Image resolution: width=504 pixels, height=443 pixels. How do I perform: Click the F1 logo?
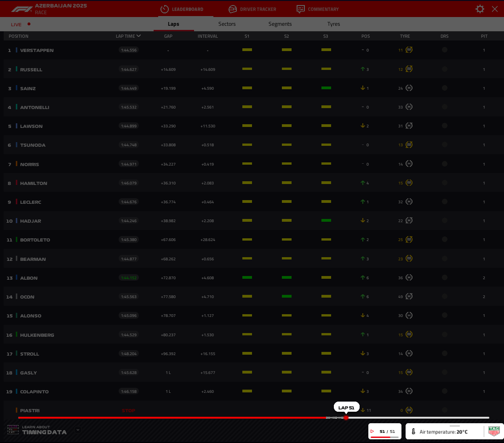point(22,9)
